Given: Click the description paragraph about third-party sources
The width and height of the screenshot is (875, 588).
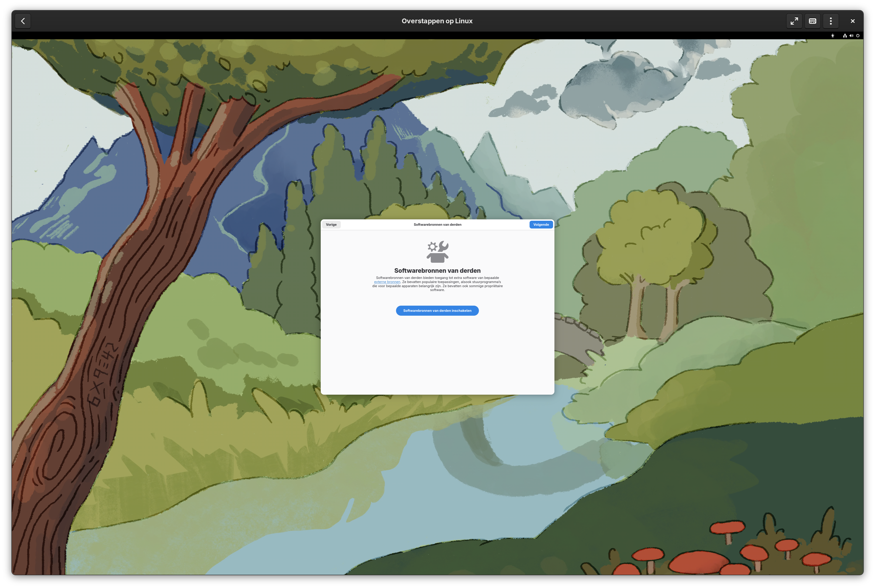Looking at the screenshot, I should (437, 284).
